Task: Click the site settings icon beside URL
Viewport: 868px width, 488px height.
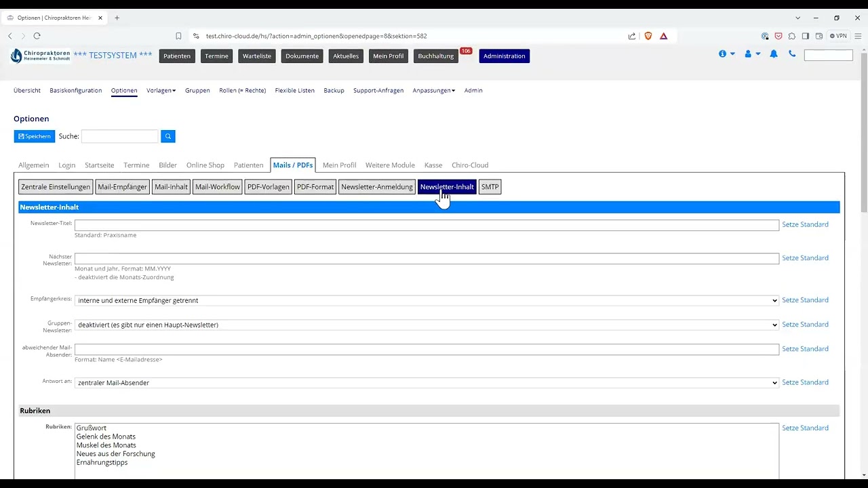Action: [x=196, y=36]
